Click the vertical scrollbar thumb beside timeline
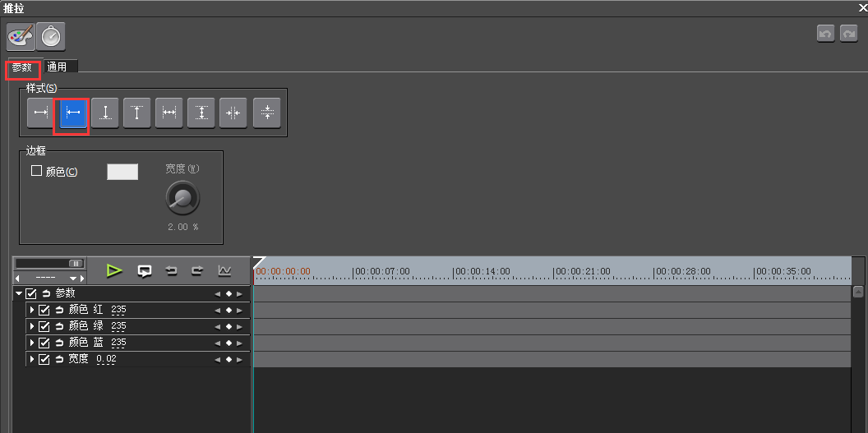868x433 pixels. (858, 292)
